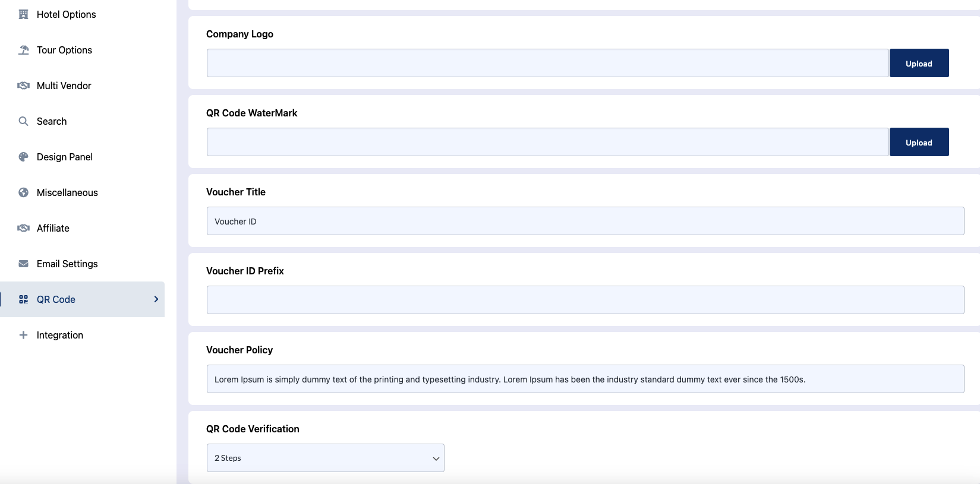Click into the Voucher ID Prefix field
Image resolution: width=980 pixels, height=484 pixels.
[585, 300]
